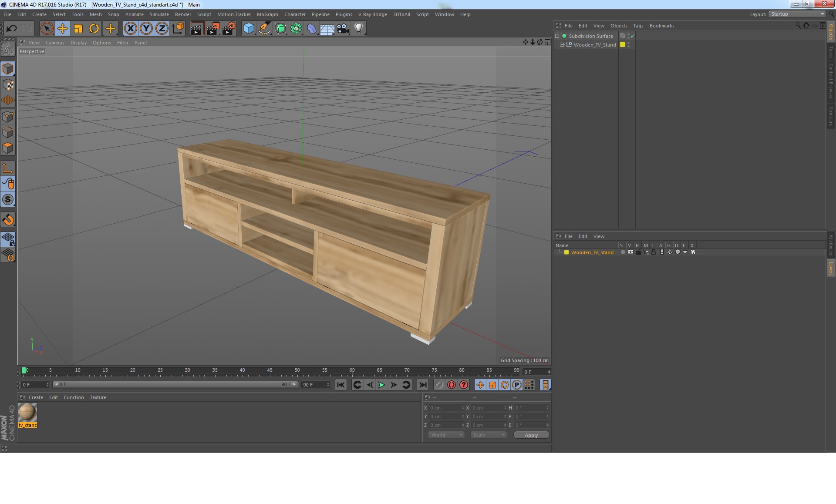This screenshot has width=836, height=504.
Task: Open the V-Ray Bridge menu
Action: click(x=372, y=14)
